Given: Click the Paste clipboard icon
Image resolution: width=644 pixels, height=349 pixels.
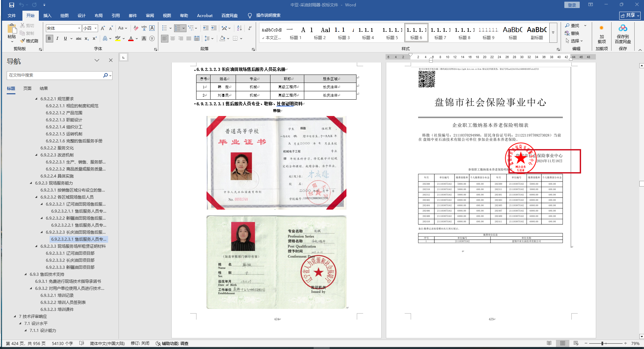Looking at the screenshot, I should tap(12, 29).
